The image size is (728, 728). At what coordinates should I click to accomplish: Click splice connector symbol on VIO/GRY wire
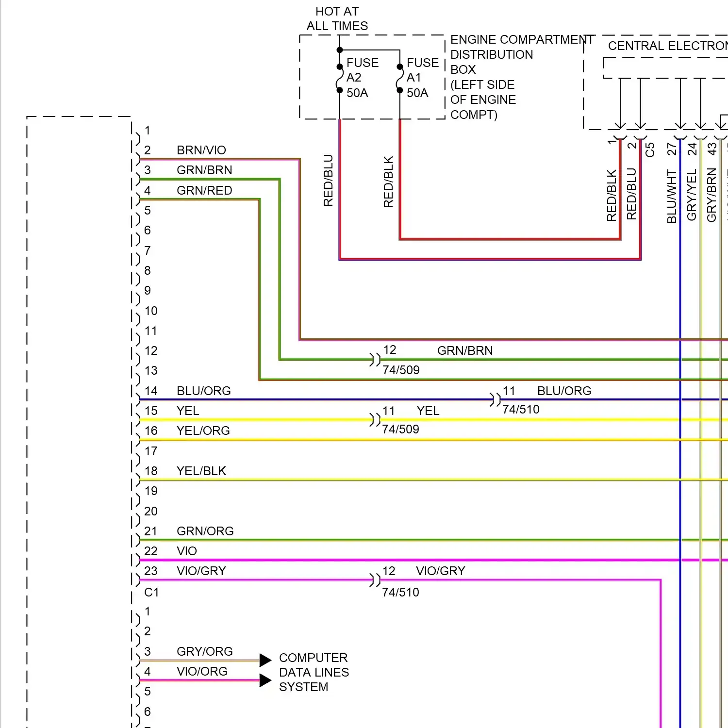click(x=375, y=579)
